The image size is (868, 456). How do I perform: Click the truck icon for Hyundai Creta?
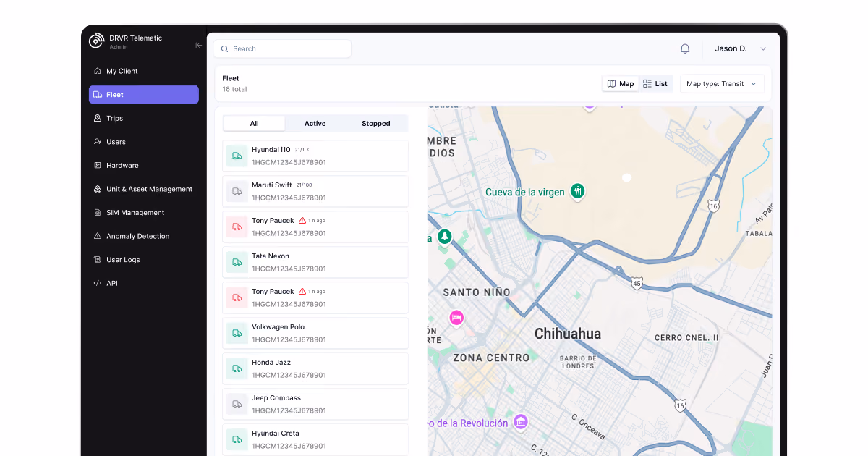click(x=237, y=439)
